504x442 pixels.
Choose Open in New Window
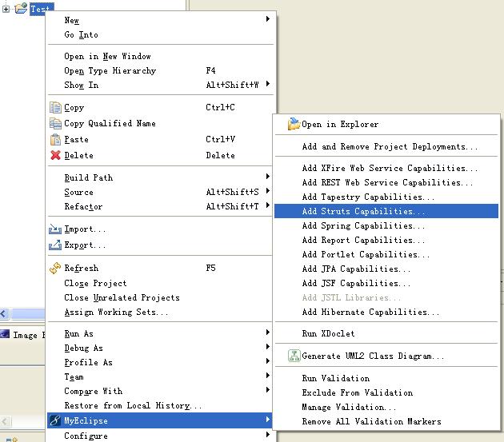[160, 56]
